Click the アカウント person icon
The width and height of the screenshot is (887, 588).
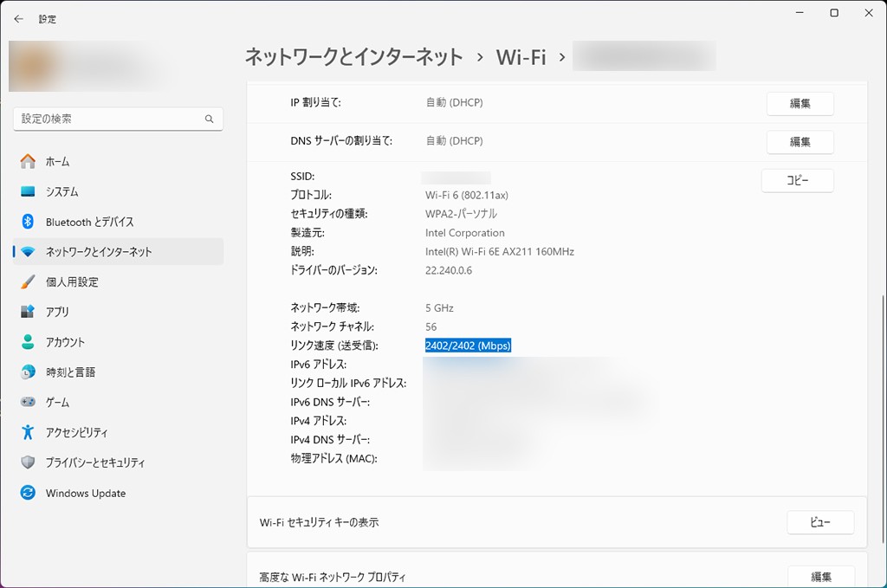29,342
